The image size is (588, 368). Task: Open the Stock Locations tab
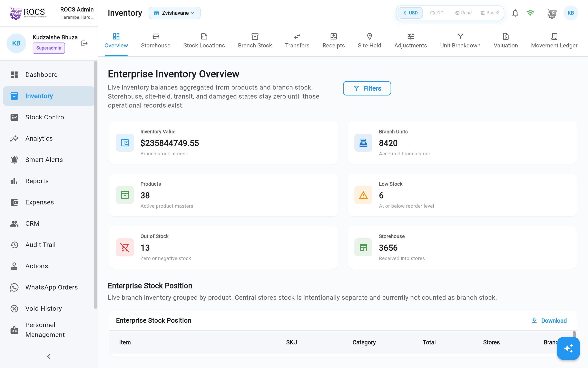pyautogui.click(x=204, y=41)
